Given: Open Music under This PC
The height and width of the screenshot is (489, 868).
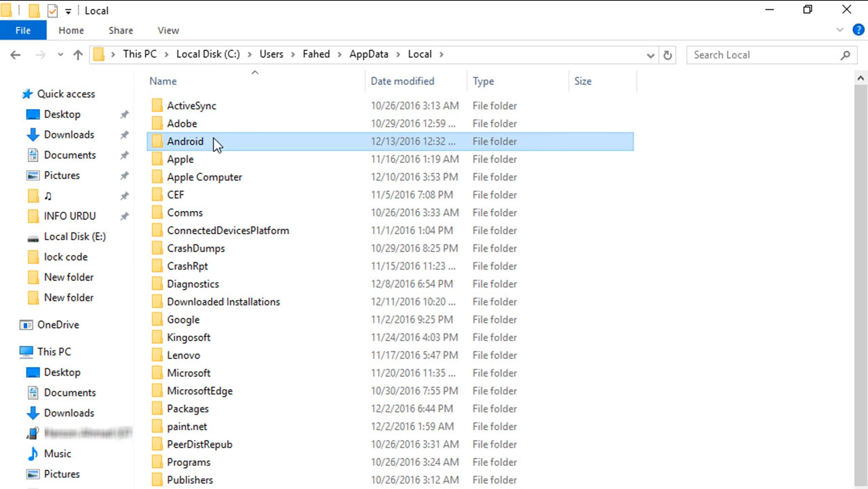Looking at the screenshot, I should point(58,454).
